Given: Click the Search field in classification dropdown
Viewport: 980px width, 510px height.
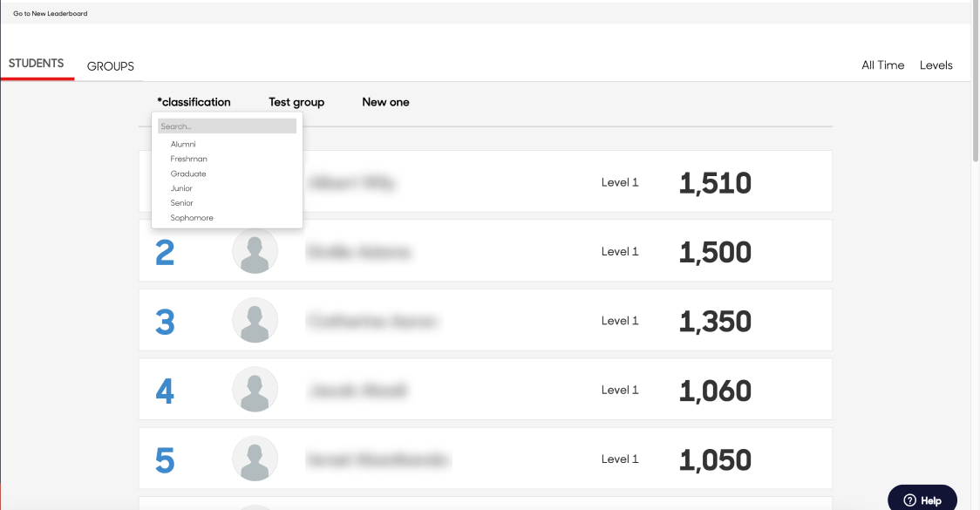Looking at the screenshot, I should point(227,126).
